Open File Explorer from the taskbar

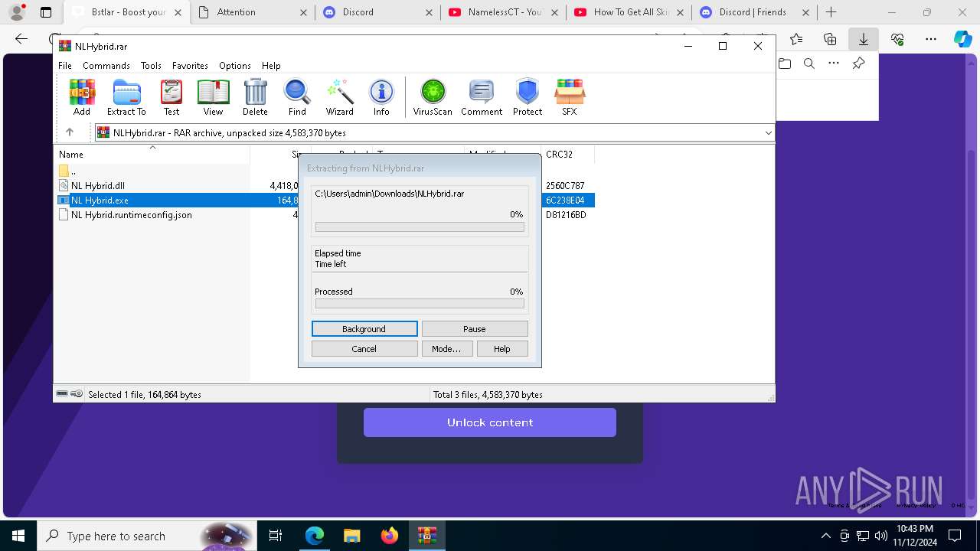point(351,536)
